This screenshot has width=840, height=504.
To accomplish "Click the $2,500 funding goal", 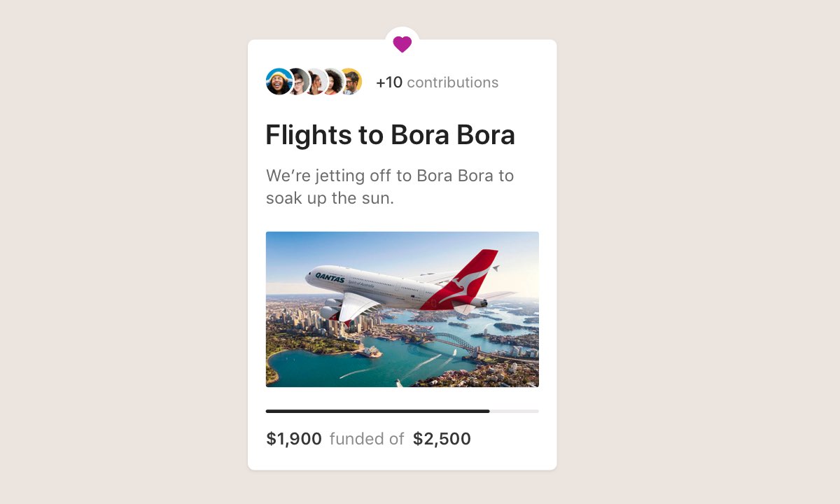I will (x=442, y=439).
